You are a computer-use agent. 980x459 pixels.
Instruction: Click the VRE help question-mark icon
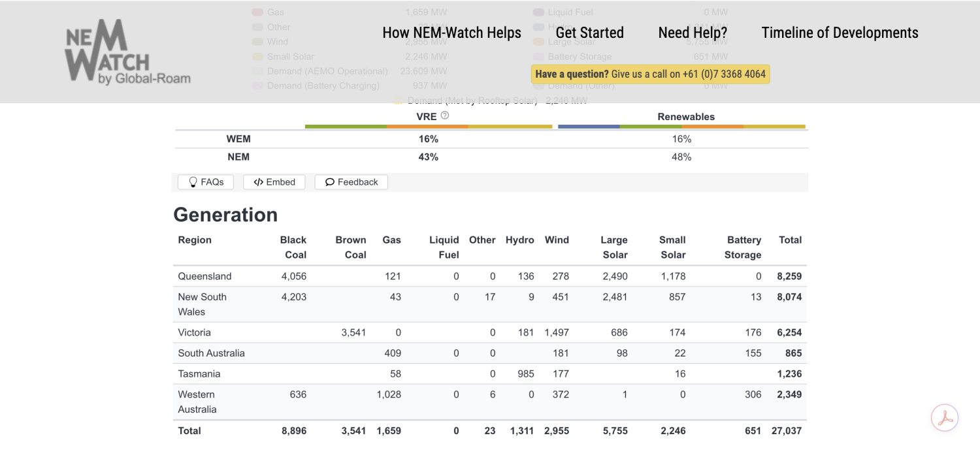(445, 116)
